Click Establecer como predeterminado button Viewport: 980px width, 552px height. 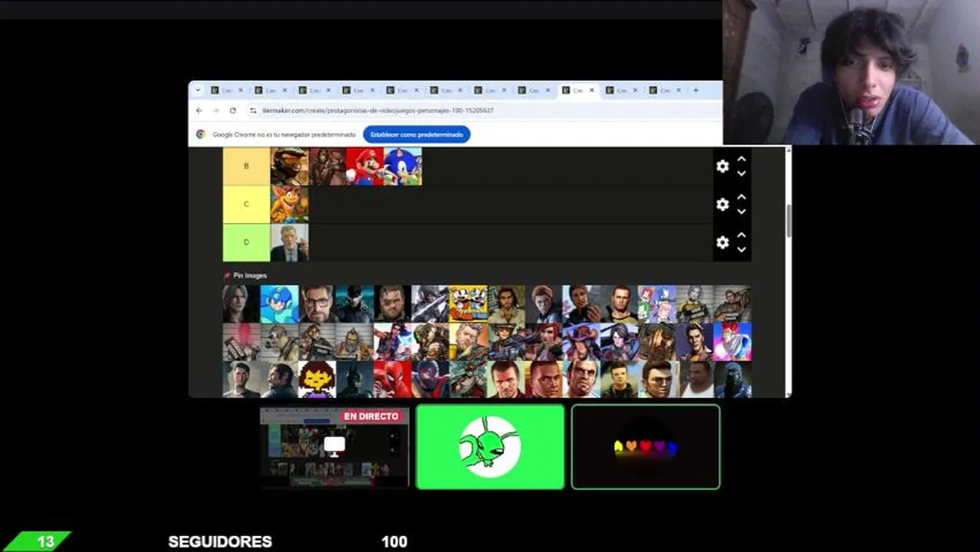pyautogui.click(x=416, y=134)
